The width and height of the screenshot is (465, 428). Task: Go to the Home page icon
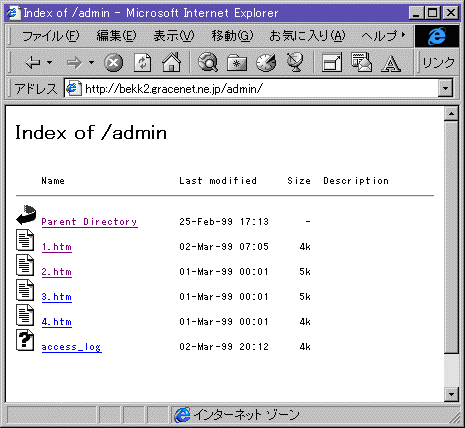click(171, 62)
